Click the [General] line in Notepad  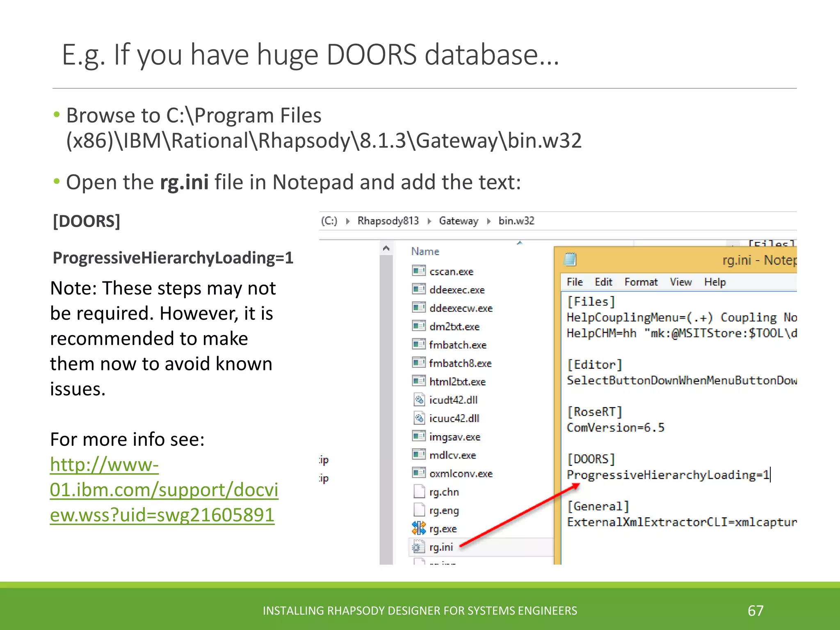598,506
